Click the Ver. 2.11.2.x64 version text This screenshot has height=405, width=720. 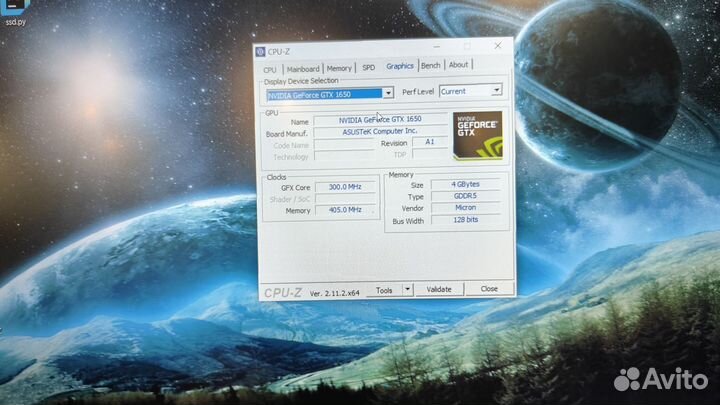click(x=334, y=293)
